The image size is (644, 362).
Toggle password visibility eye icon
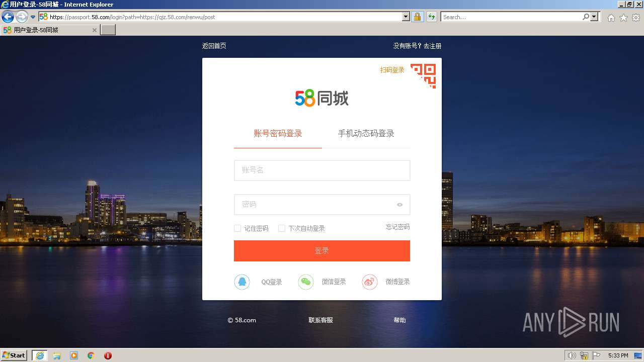pos(400,205)
